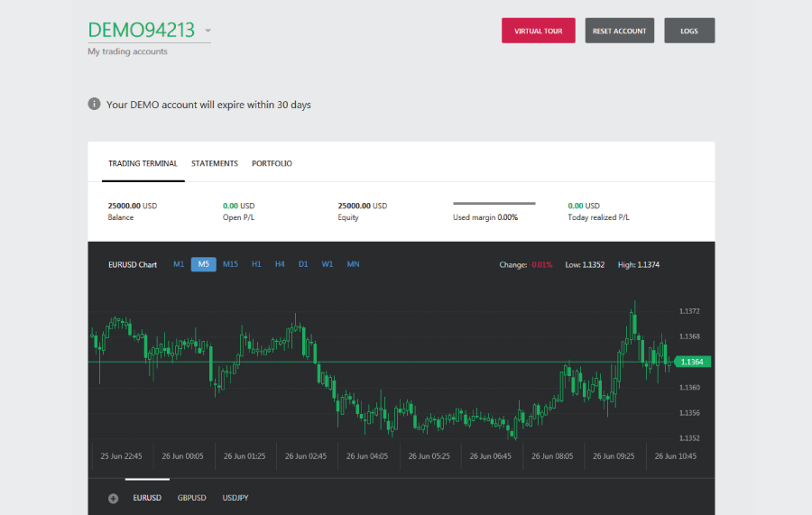Click the 26 Jun 05:25 time label

(x=429, y=456)
